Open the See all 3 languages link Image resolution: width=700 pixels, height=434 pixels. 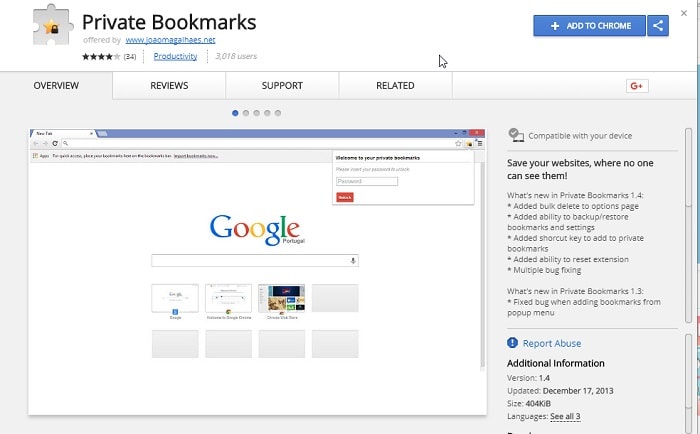(565, 417)
